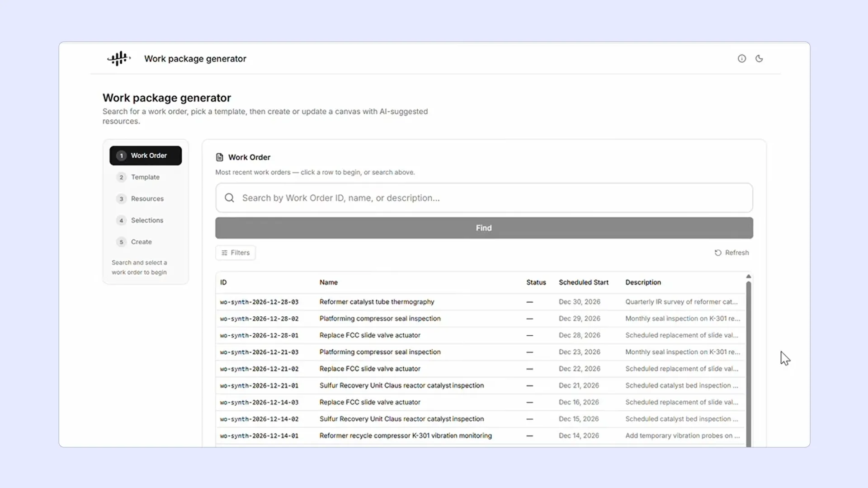Click the Dec 30, 2026 date cell

tap(580, 302)
